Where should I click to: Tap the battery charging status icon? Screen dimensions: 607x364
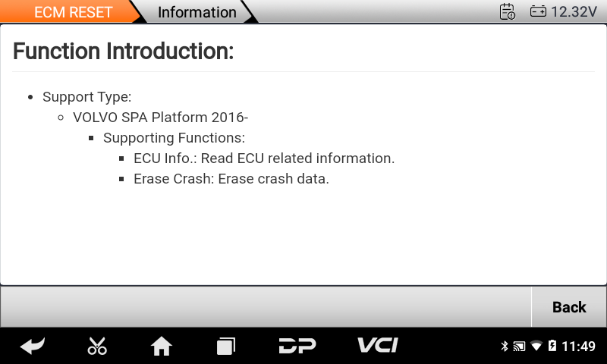click(x=552, y=346)
